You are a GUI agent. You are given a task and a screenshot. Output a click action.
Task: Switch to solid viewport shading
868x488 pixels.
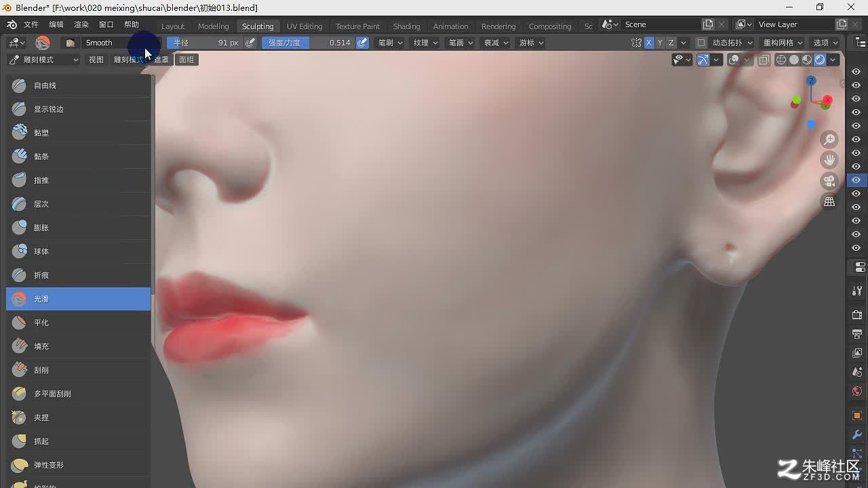(794, 60)
